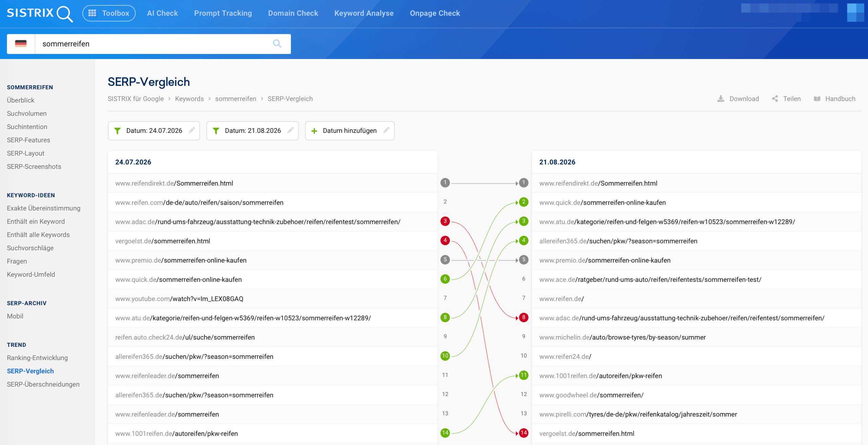Open Exakte Übereinstimmung in sidebar
Screen dimensions: 868x445
[x=44, y=208]
